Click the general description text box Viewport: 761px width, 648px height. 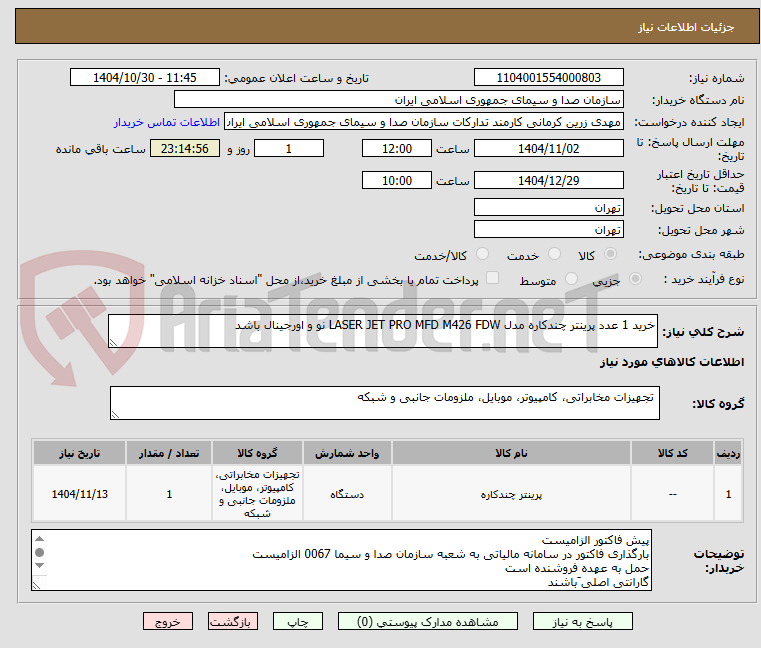click(382, 331)
